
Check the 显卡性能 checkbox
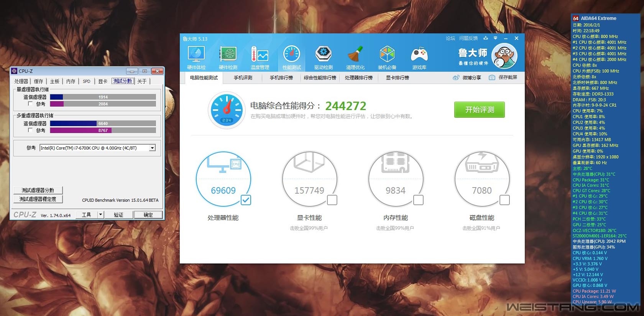tap(332, 200)
